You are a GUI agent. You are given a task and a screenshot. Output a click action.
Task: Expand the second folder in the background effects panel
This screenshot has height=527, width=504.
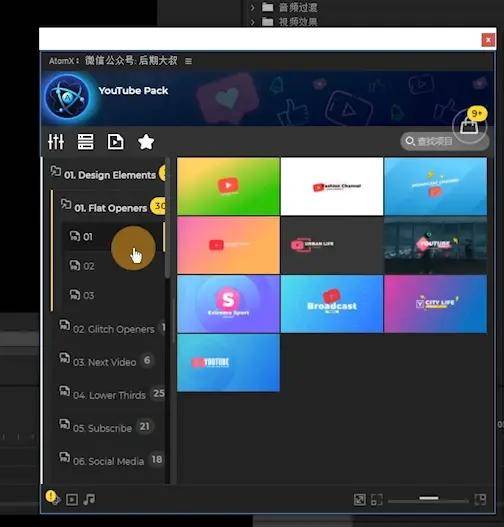pyautogui.click(x=253, y=22)
